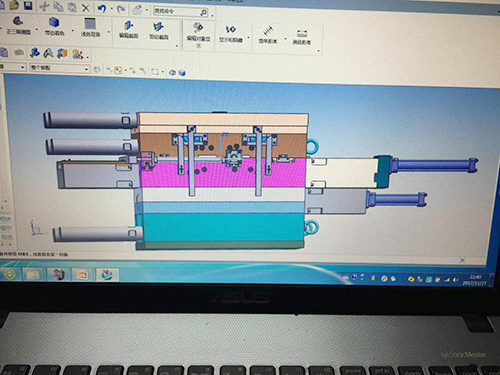Expand the selection rectangle tool dropdown arrow
The height and width of the screenshot is (375, 500).
163,71
